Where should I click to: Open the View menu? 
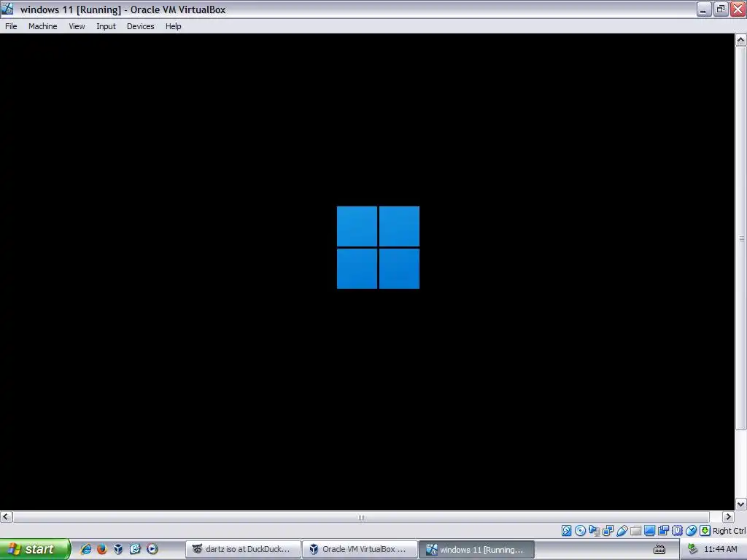(x=77, y=26)
